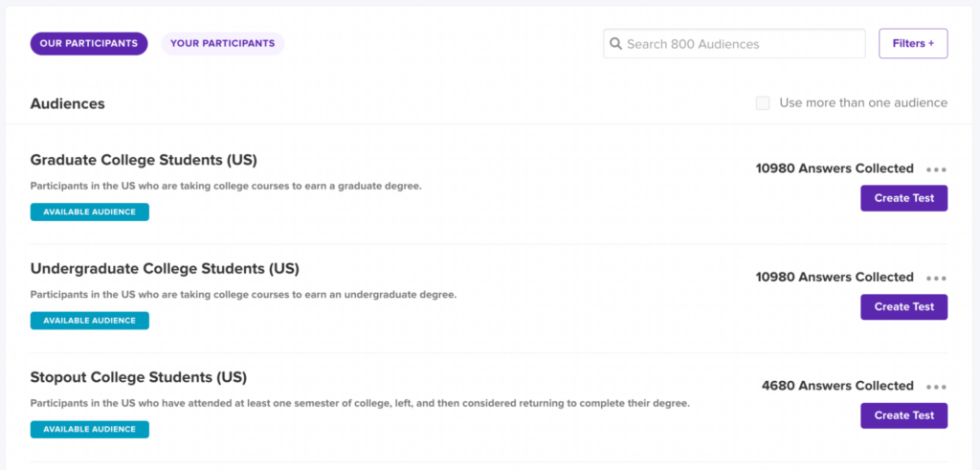Click 10980 Answers Collected for Undergraduate Students
This screenshot has width=980, height=470.
click(x=835, y=278)
